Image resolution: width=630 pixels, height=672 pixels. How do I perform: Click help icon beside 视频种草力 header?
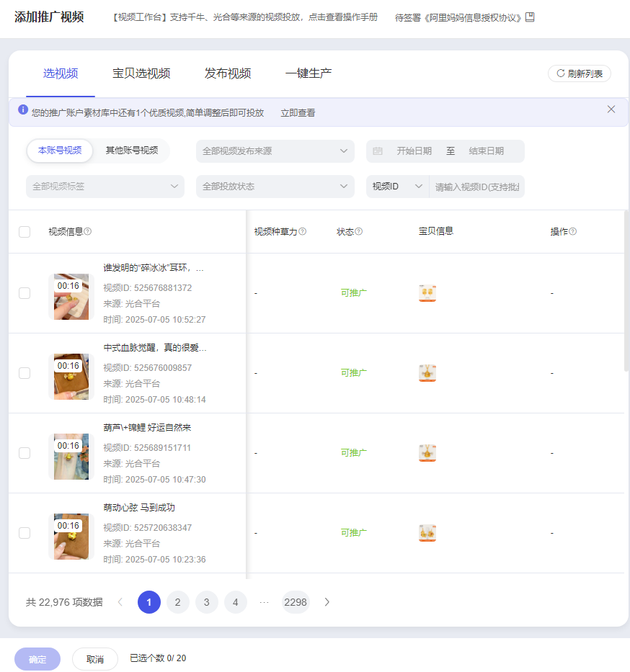[303, 232]
